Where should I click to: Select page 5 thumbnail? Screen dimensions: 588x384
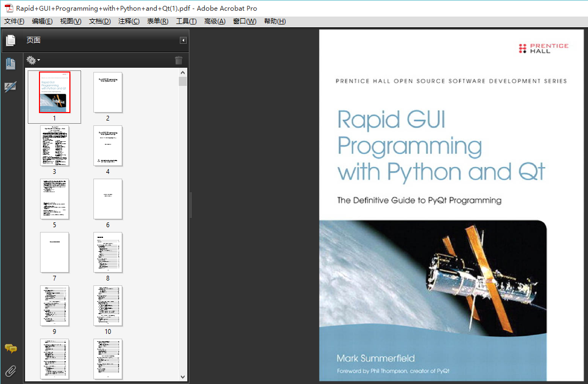(x=55, y=199)
